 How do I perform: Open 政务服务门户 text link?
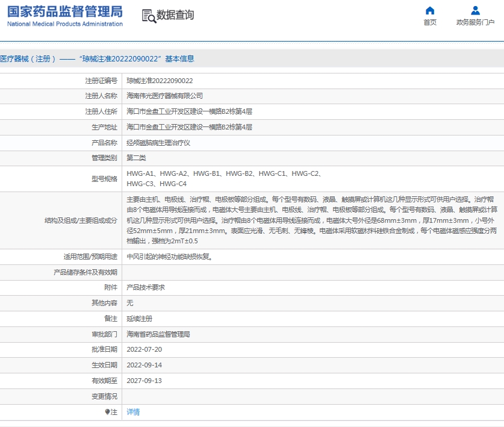pyautogui.click(x=475, y=22)
